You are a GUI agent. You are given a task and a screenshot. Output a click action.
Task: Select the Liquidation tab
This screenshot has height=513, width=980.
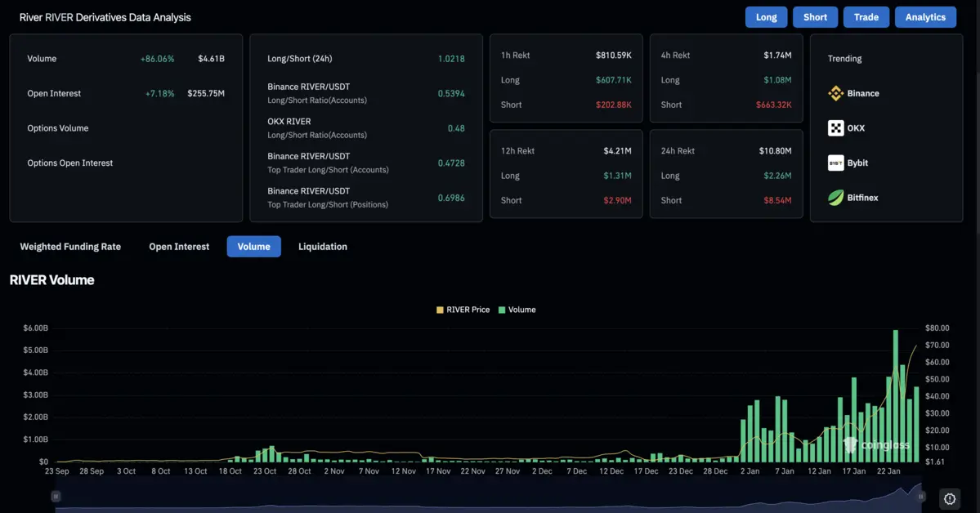322,247
